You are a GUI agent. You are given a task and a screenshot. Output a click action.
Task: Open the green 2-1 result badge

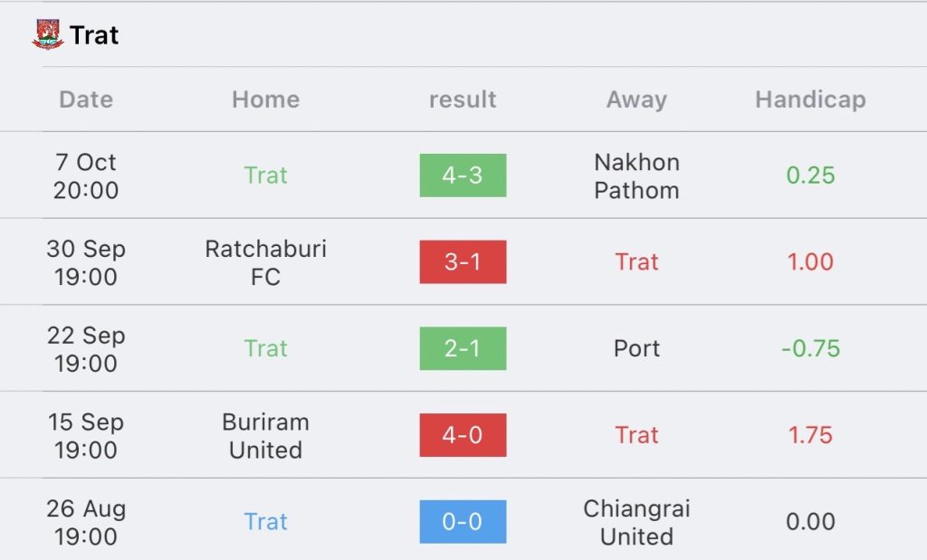tap(463, 348)
